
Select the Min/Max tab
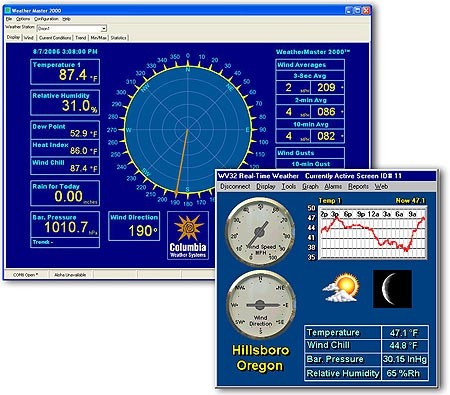click(98, 38)
